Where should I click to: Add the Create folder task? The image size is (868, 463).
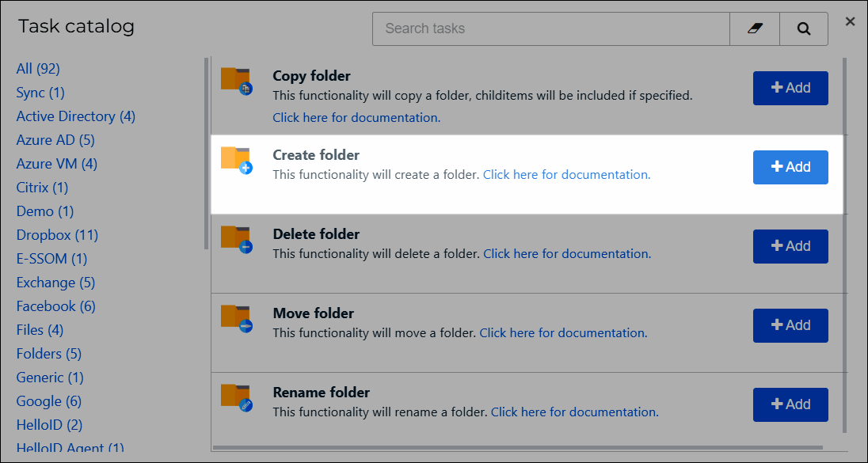click(790, 167)
